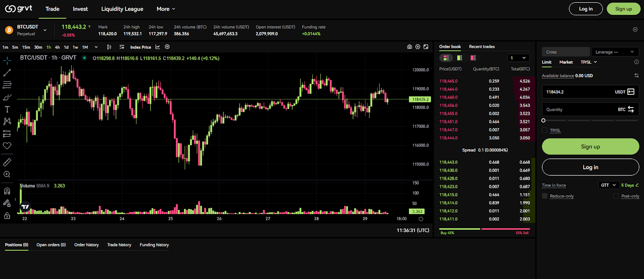Collapse the drawing toolbar arrow

point(15,199)
